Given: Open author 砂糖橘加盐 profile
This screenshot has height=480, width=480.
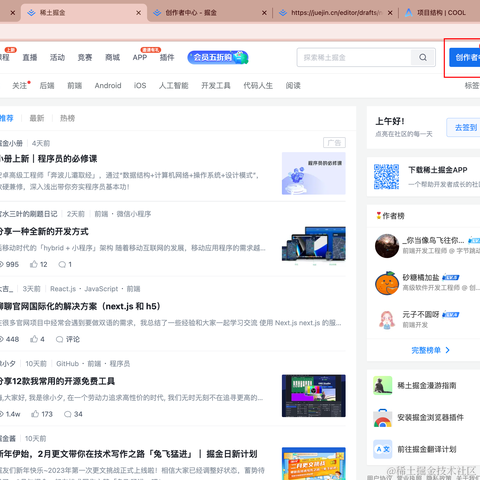Looking at the screenshot, I should coord(421,277).
